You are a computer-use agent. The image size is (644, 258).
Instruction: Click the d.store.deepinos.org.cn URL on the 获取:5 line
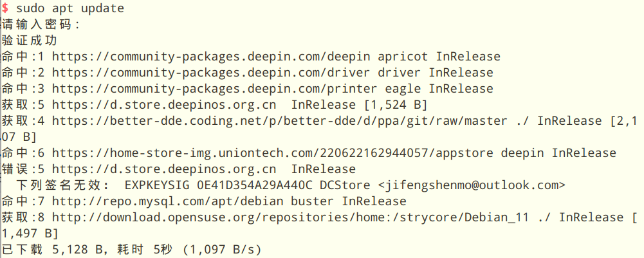tap(164, 105)
